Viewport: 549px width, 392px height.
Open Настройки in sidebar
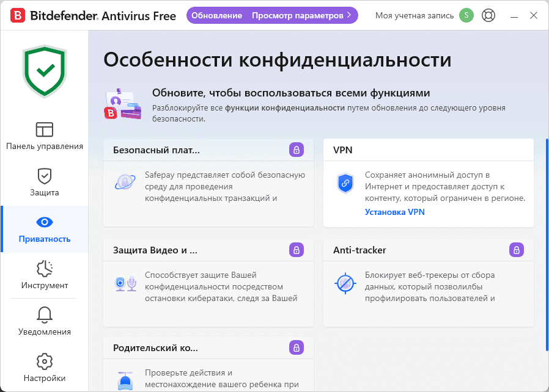click(45, 368)
